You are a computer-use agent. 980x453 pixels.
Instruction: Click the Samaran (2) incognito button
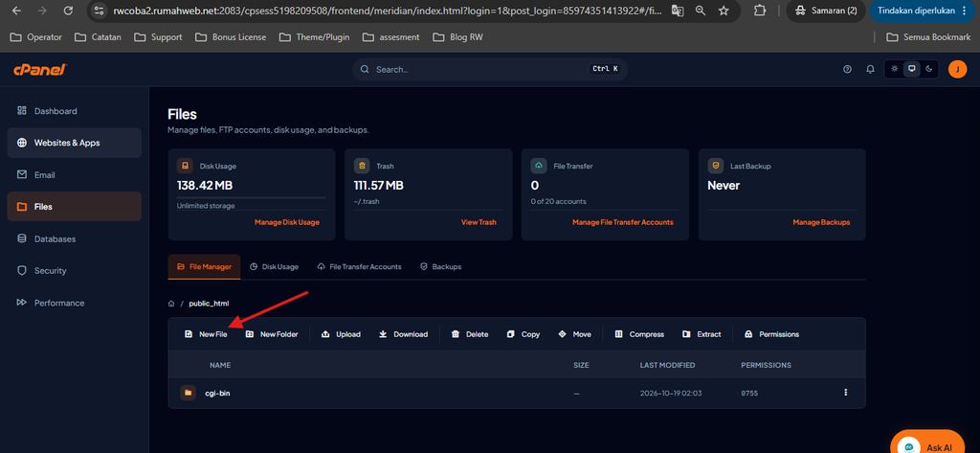pos(826,11)
